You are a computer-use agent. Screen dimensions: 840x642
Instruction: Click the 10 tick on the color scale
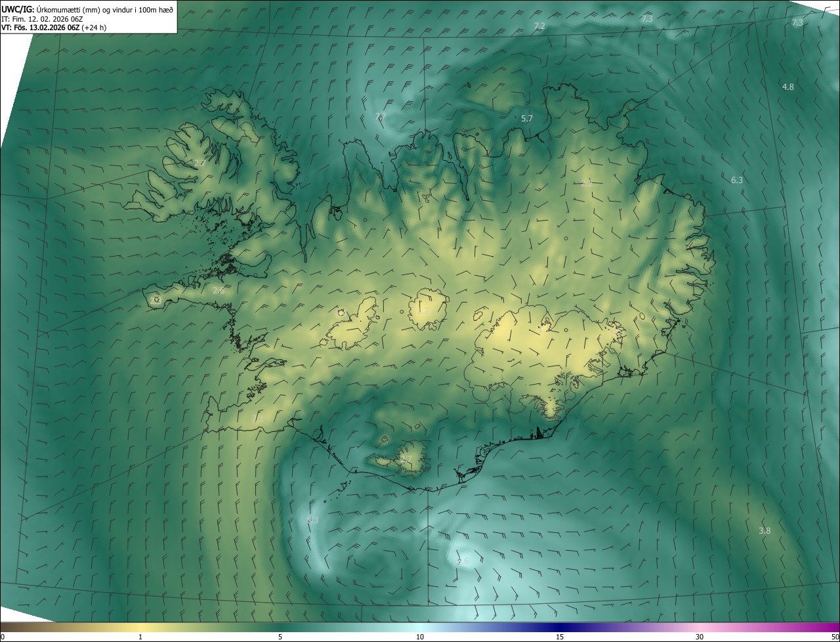click(x=420, y=637)
